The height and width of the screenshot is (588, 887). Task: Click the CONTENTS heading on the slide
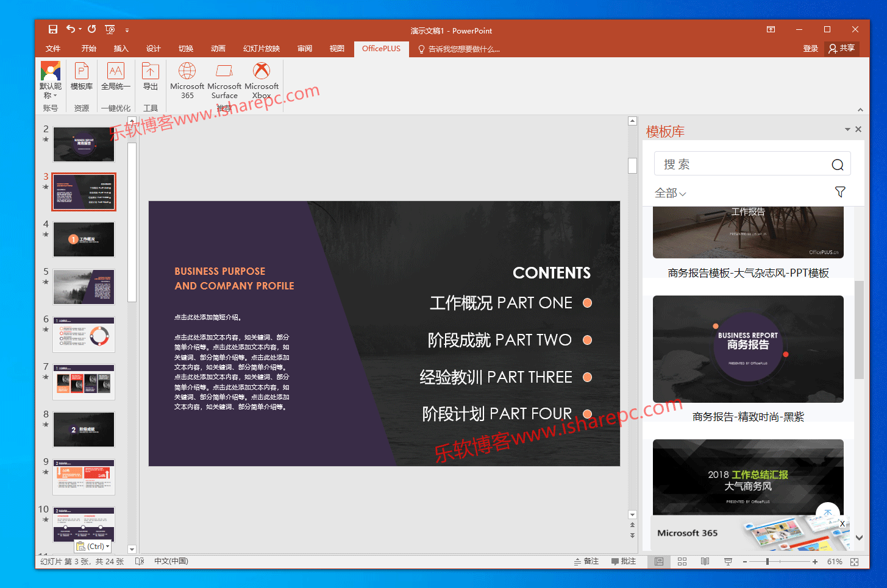(552, 273)
